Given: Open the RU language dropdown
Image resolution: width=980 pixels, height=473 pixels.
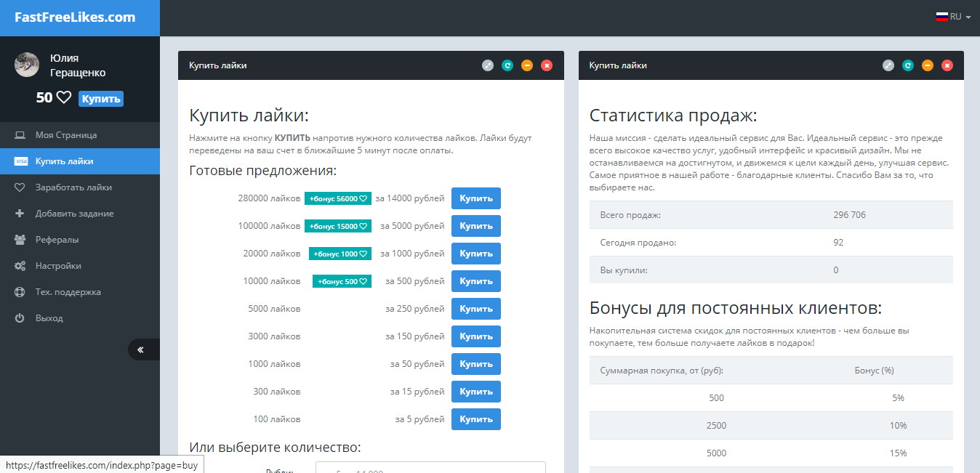Looking at the screenshot, I should (953, 16).
